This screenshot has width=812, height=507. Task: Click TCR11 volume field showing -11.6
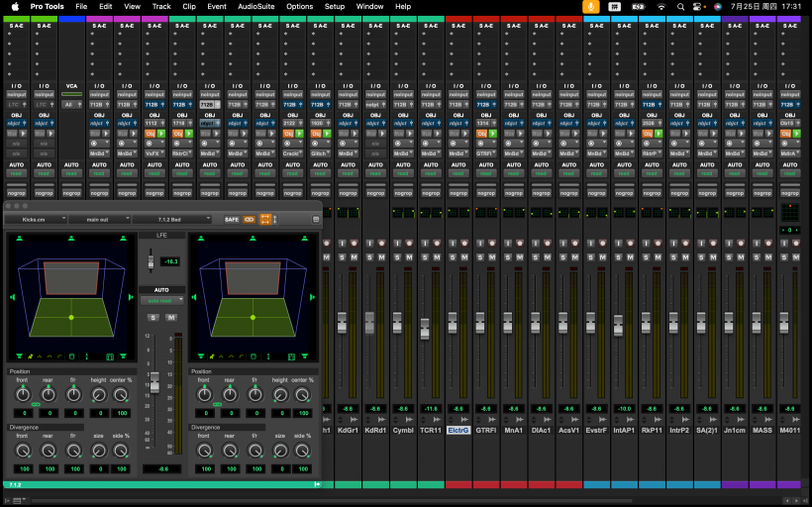point(431,409)
